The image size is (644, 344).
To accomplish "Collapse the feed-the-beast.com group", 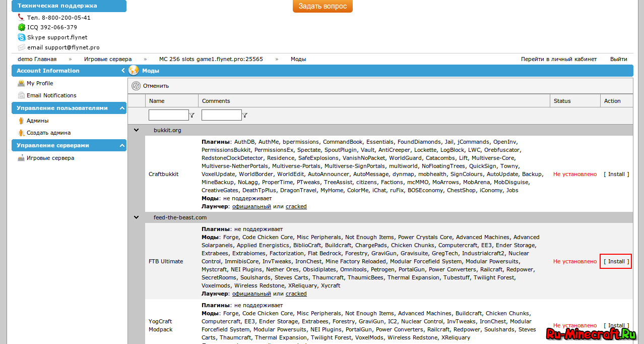I will click(x=136, y=217).
